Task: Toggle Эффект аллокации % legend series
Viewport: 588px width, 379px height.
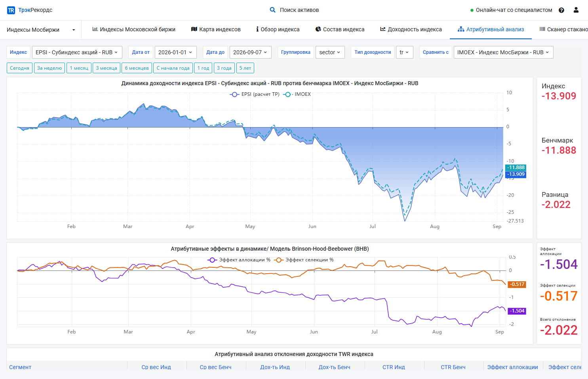Action: 239,260
